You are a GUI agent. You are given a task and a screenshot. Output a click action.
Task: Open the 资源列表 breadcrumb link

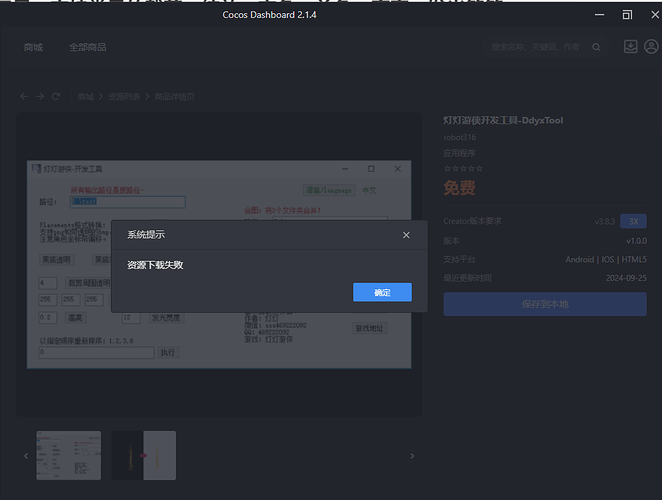tap(124, 97)
